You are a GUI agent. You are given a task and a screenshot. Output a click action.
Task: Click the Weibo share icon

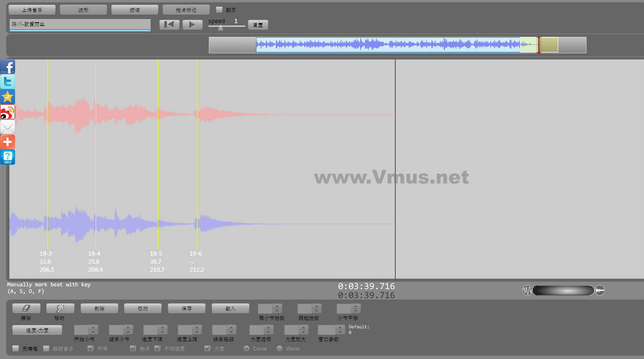click(8, 112)
